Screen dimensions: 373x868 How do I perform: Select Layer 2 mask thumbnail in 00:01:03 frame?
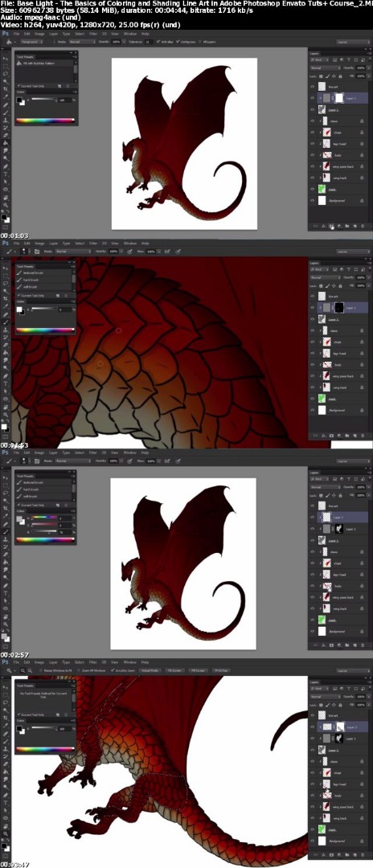pyautogui.click(x=338, y=98)
